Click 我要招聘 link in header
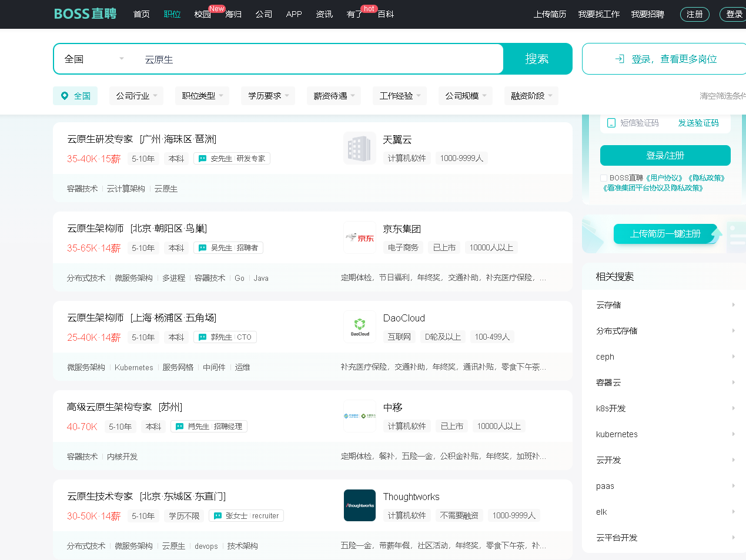746x560 pixels. point(648,14)
